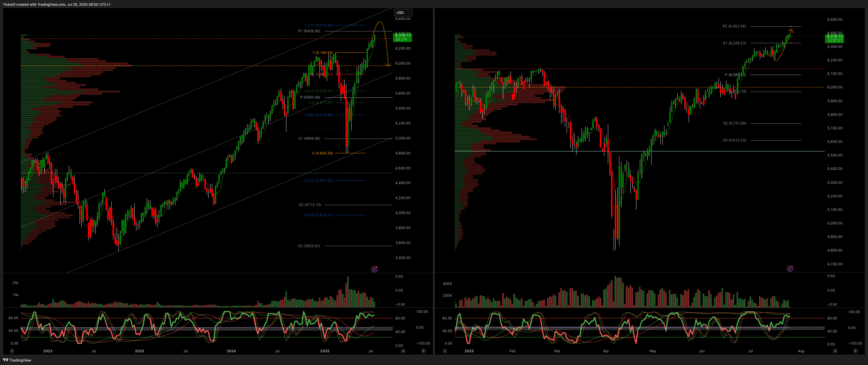868x365 pixels.
Task: Select the S1 (4999.96) pivot label
Action: point(309,138)
